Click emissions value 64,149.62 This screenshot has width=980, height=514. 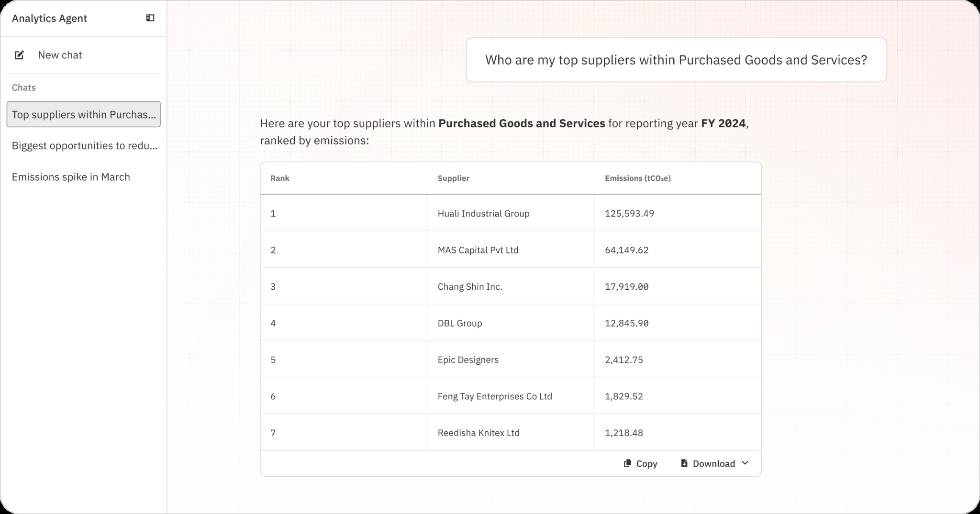(626, 250)
